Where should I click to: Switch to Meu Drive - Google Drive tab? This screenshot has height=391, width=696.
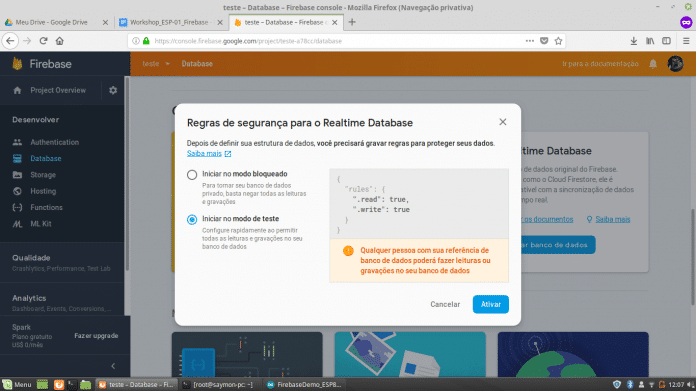point(51,22)
